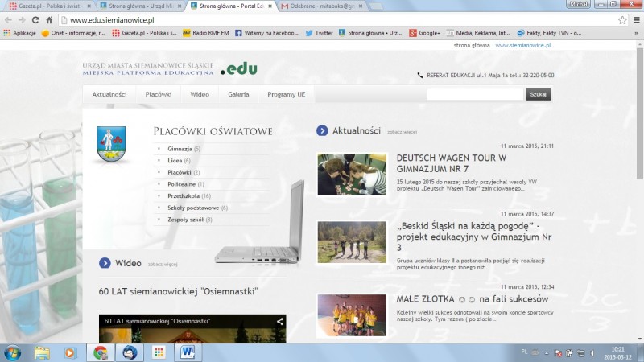Open the Twitter bookmark
Viewport: 644px width, 362px height.
pos(319,33)
